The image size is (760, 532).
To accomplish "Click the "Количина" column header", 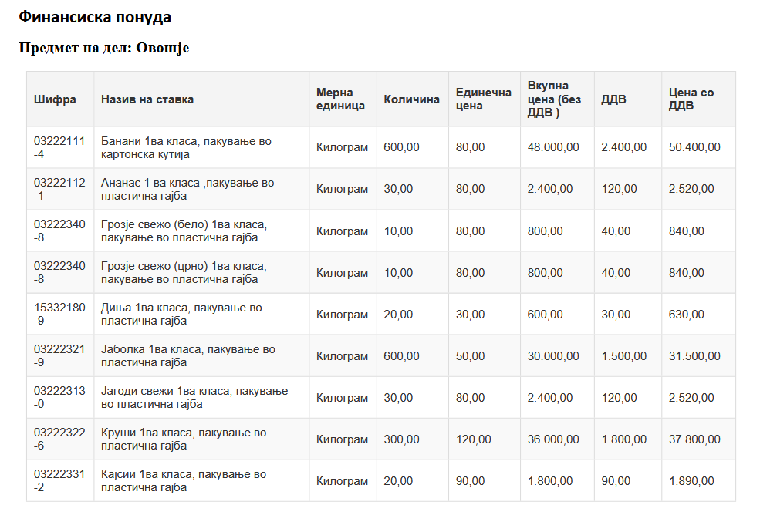I will tap(411, 99).
